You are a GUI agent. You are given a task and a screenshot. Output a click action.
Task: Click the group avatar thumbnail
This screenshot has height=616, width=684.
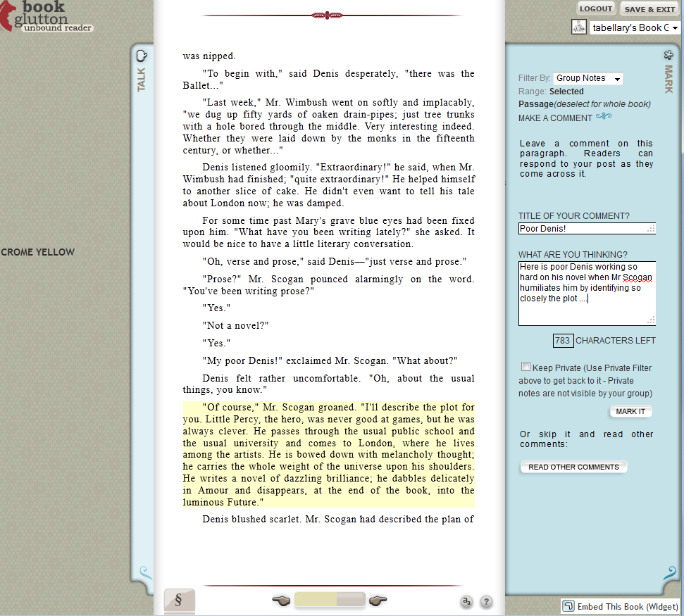(579, 27)
